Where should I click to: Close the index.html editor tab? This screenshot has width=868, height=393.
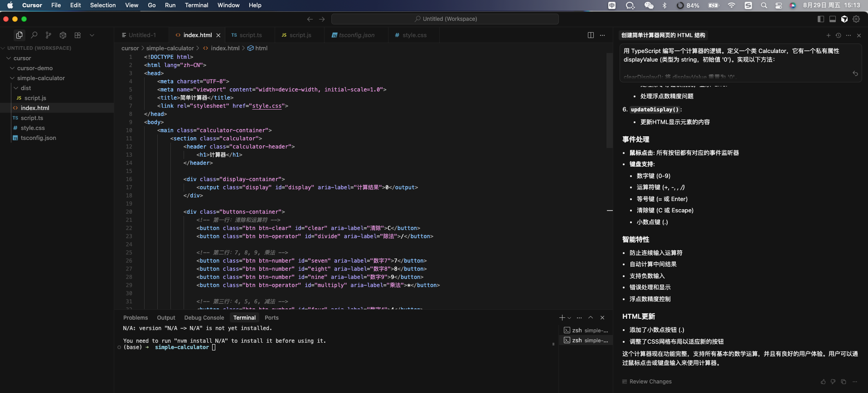(218, 35)
